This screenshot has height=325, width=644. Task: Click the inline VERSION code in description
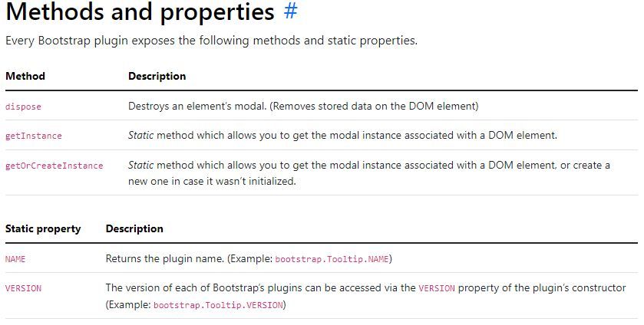click(437, 288)
